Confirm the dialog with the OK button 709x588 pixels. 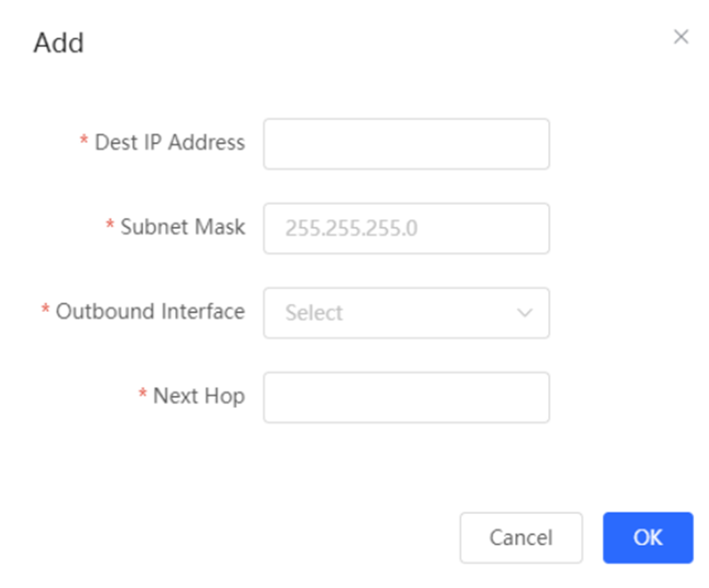tap(648, 537)
